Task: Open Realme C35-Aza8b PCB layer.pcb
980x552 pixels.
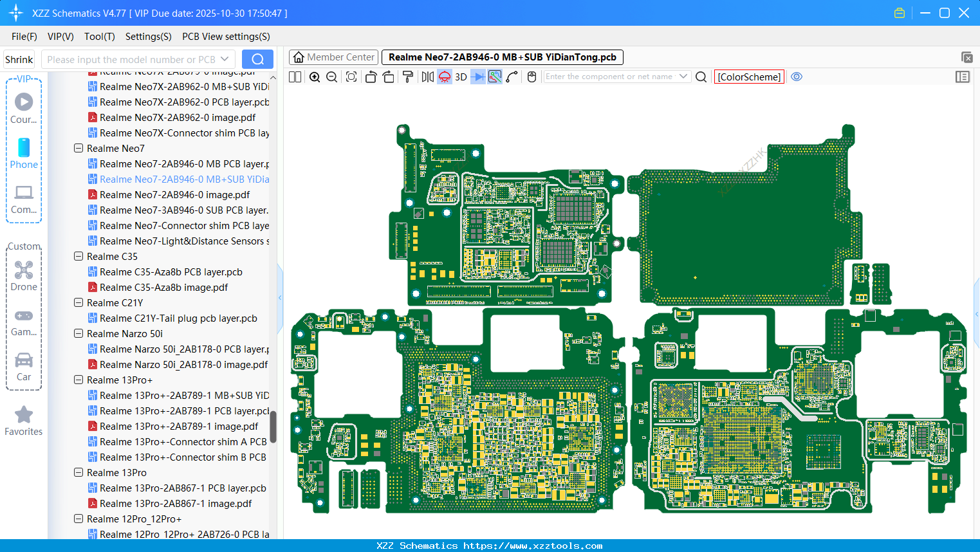Action: click(165, 271)
